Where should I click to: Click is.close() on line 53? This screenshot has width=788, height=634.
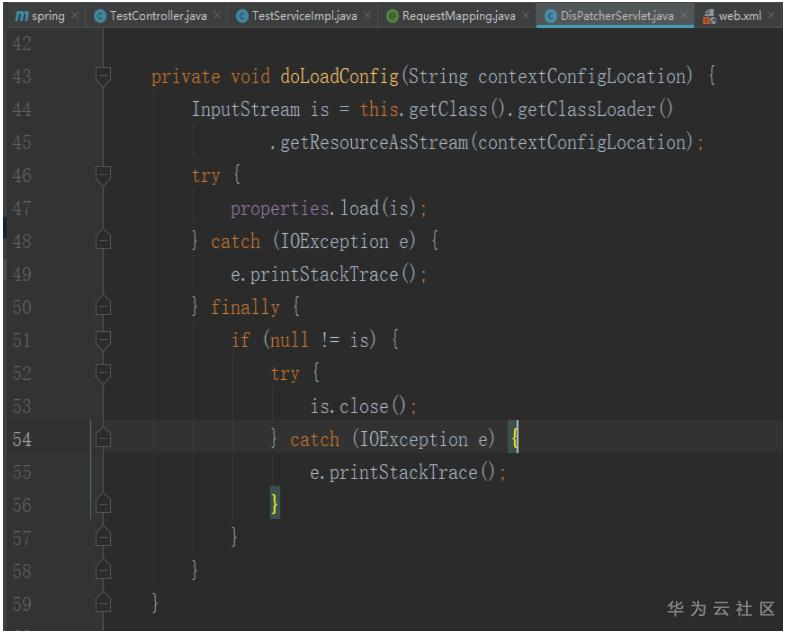(358, 406)
